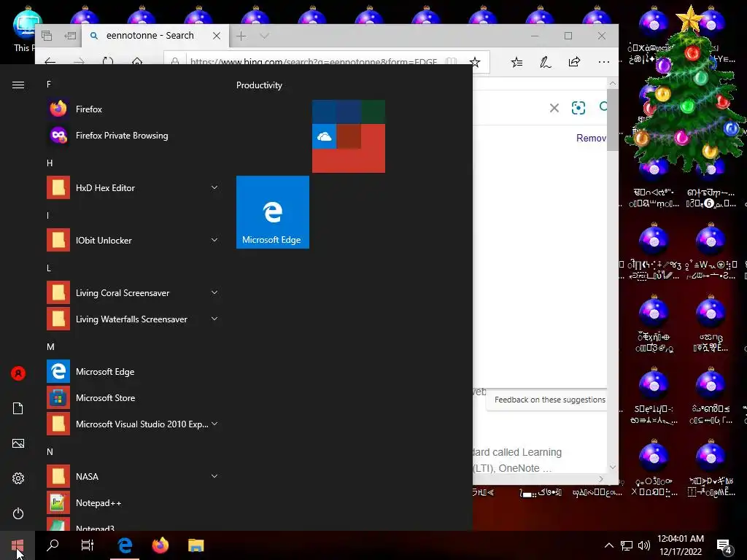
Task: Open the NASA folder entry
Action: pyautogui.click(x=133, y=476)
